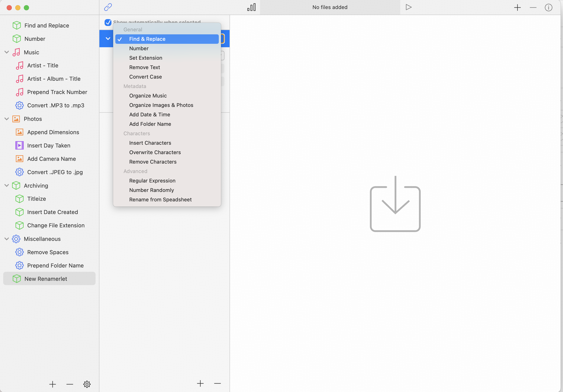563x392 pixels.
Task: Toggle Show automatically when selected checkbox
Action: point(108,22)
